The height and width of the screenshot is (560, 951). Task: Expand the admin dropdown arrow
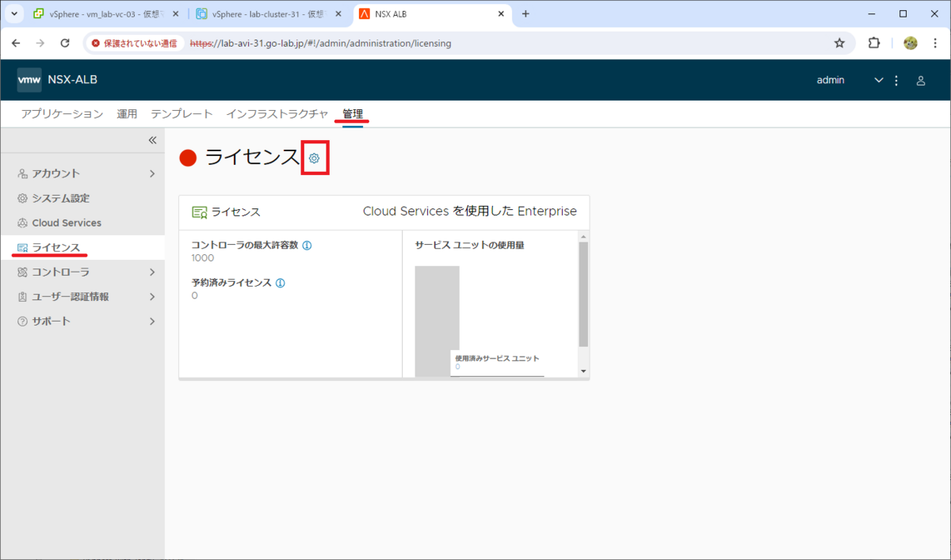point(878,80)
